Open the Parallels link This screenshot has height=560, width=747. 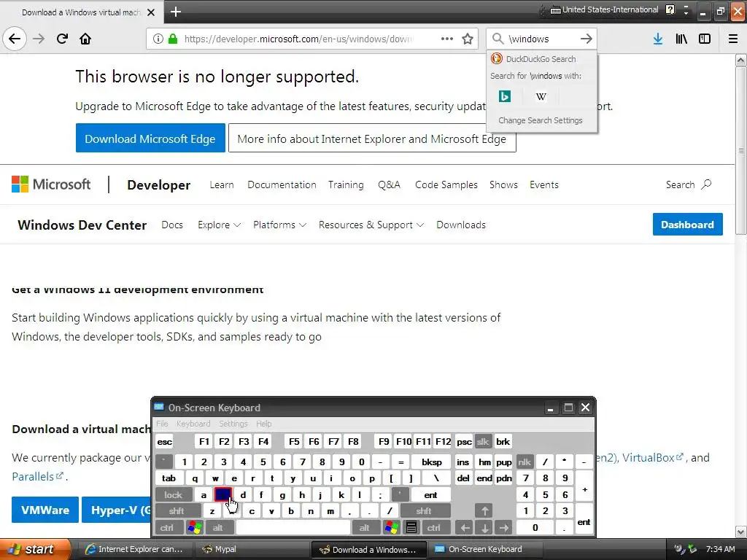click(x=37, y=476)
